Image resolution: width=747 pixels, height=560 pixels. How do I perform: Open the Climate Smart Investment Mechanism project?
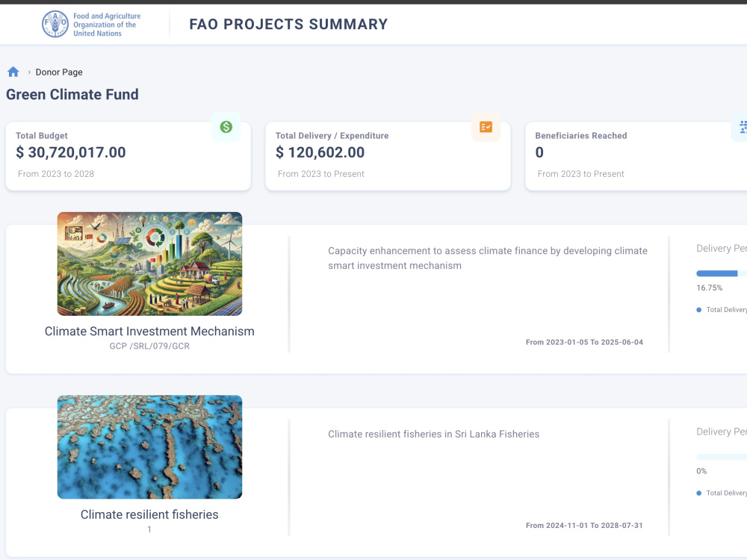(149, 332)
